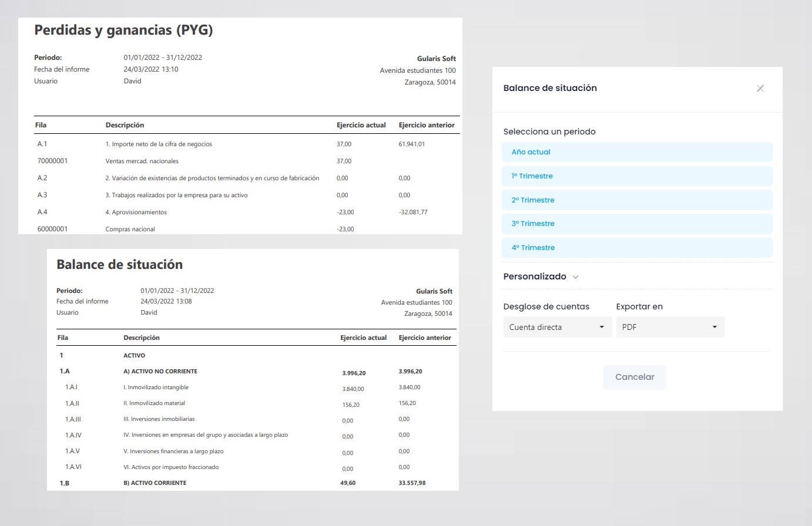Choose the 2º Trimestre period

click(x=637, y=200)
